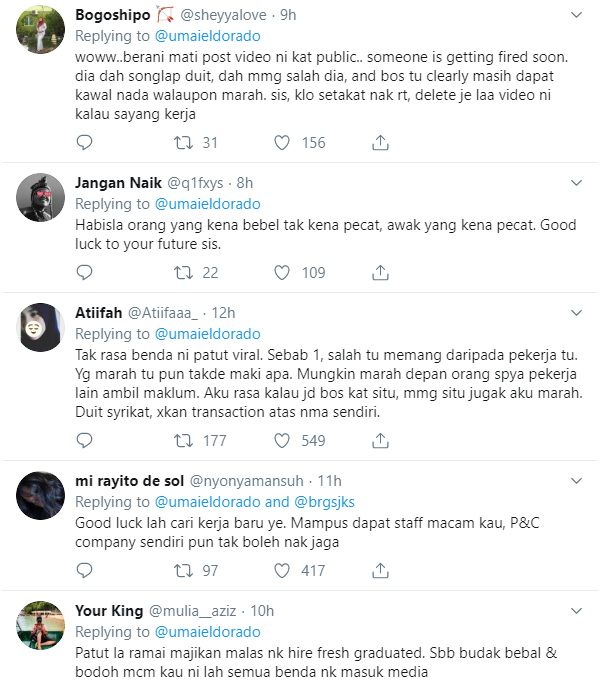Retweet Bogoshipo's tweet with 31 retweets

[x=183, y=143]
